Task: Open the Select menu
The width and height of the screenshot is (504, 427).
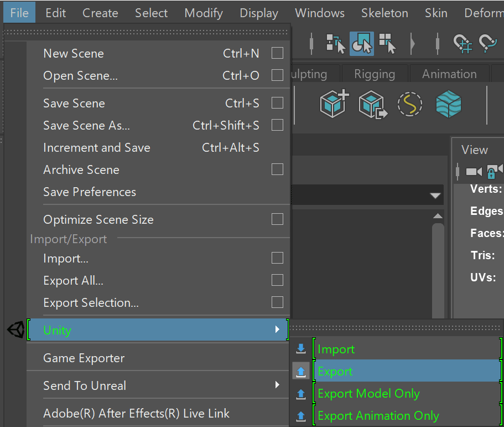Action: coord(152,13)
